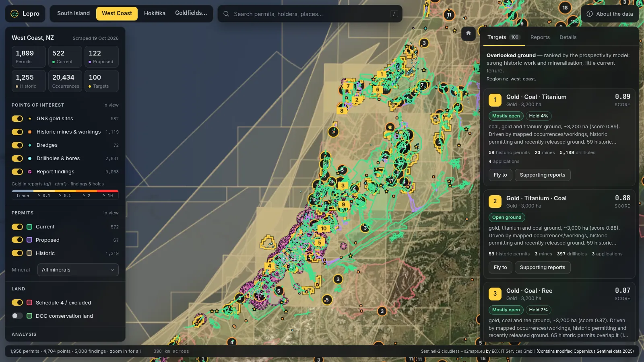The image size is (644, 362).
Task: Toggle Proposed permits layer
Action: tap(17, 240)
